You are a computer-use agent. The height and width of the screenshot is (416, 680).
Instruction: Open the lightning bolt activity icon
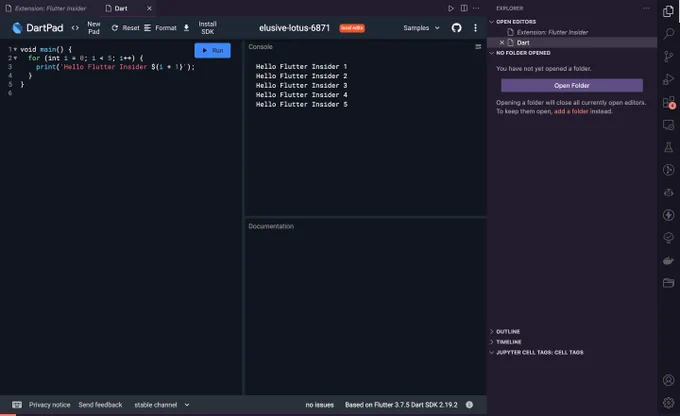pyautogui.click(x=668, y=215)
